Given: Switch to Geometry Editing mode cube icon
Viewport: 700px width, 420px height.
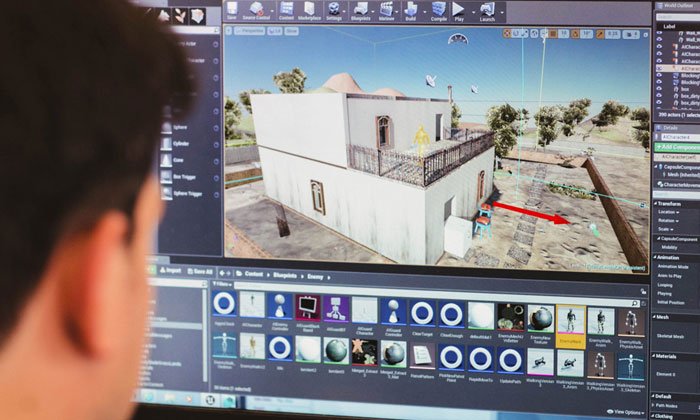Looking at the screenshot, I should click(197, 16).
